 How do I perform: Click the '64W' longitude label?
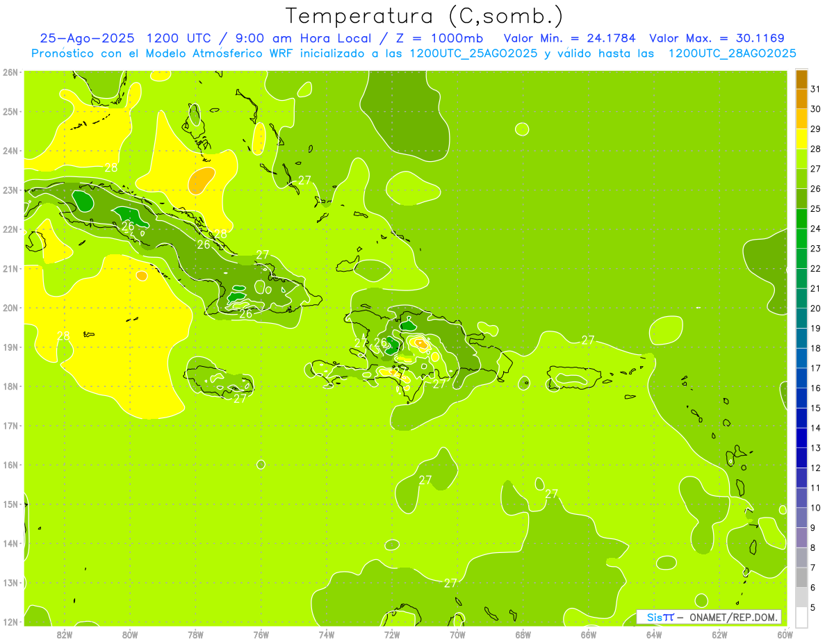(x=654, y=634)
